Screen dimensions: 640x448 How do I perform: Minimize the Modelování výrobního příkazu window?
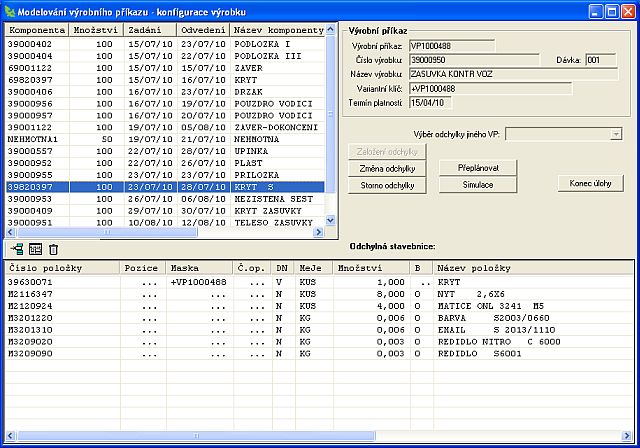(596, 11)
